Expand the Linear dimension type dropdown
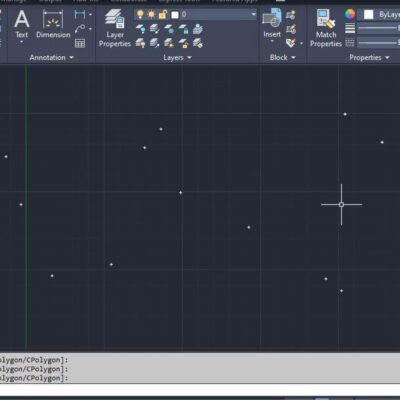This screenshot has height=400, width=400. tap(90, 15)
